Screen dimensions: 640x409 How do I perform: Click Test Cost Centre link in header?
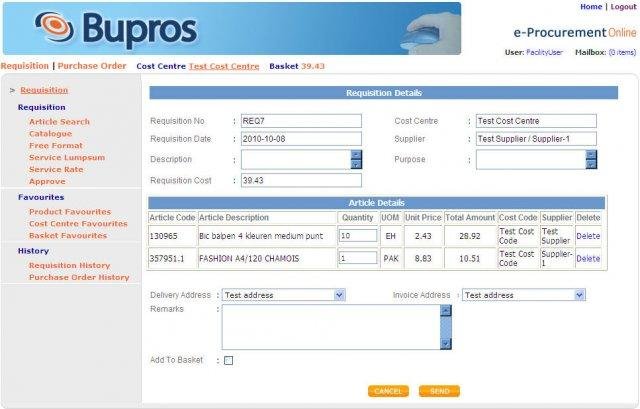pos(224,66)
